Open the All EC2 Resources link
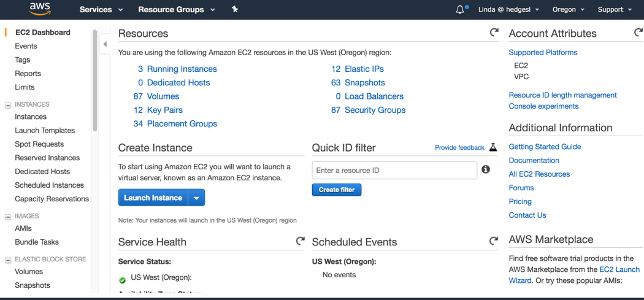644x300 pixels. (539, 174)
